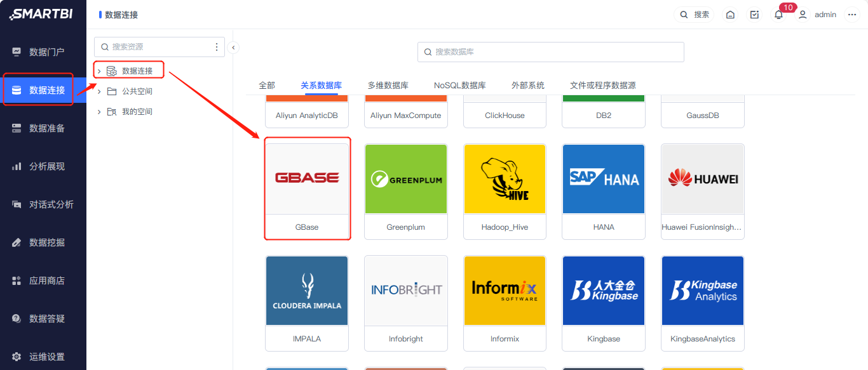Click the Greenplum caption text
The height and width of the screenshot is (370, 868).
coord(406,227)
